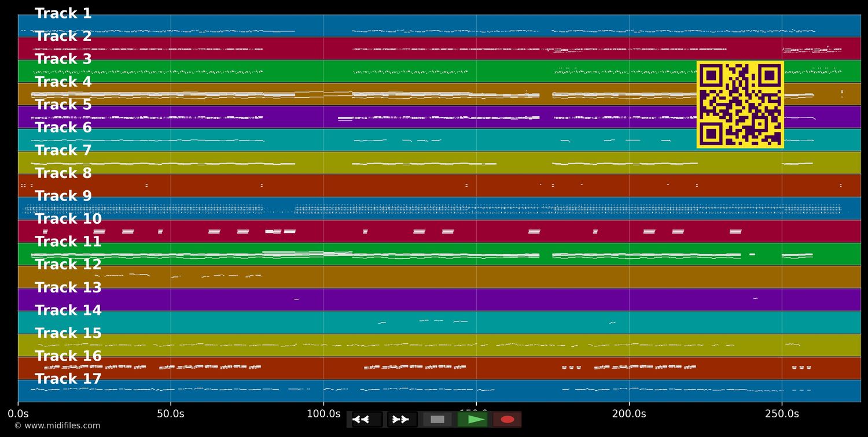The height and width of the screenshot is (437, 868).
Task: Select the Track 6 label
Action: (63, 128)
